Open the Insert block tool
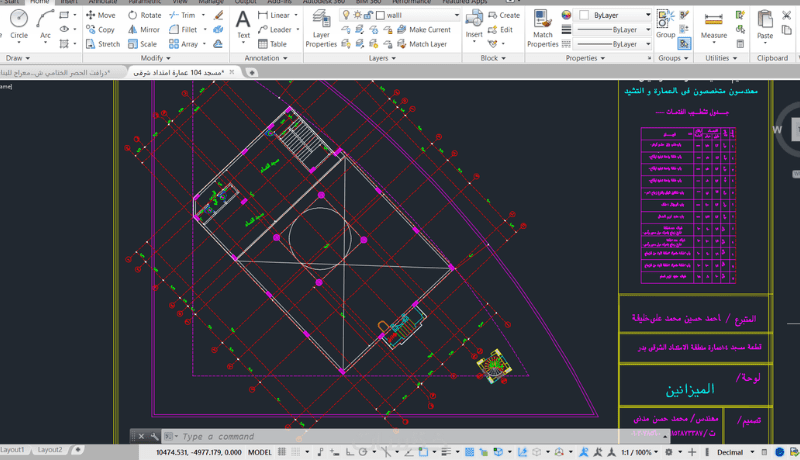This screenshot has height=460, width=800. click(474, 23)
